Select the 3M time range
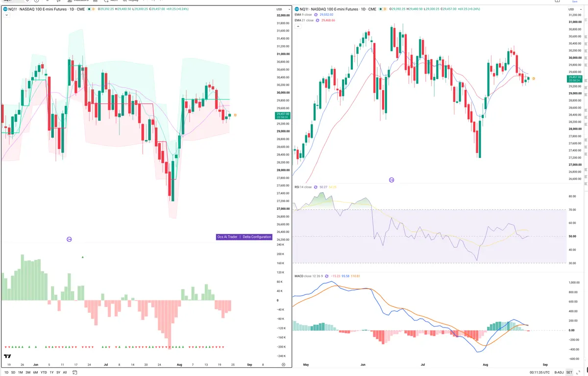Image resolution: width=588 pixels, height=376 pixels. [x=28, y=373]
